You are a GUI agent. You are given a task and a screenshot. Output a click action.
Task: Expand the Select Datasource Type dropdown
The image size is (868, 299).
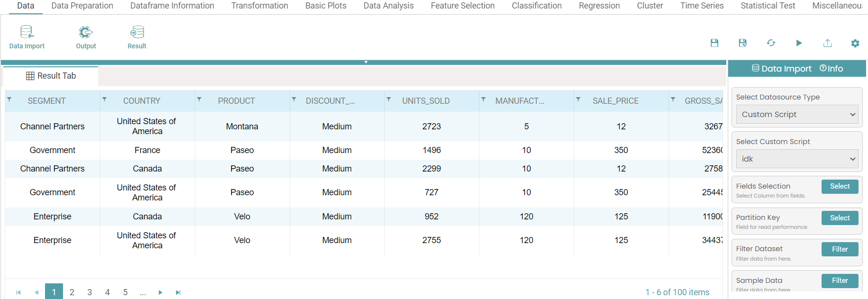(x=797, y=115)
